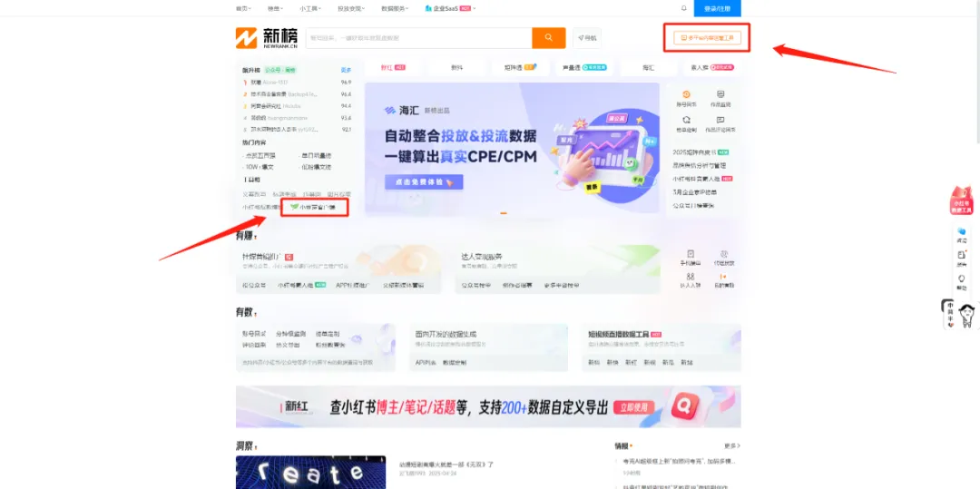Expand the 企业SaaS top menu
This screenshot has height=489, width=980.
coord(450,9)
